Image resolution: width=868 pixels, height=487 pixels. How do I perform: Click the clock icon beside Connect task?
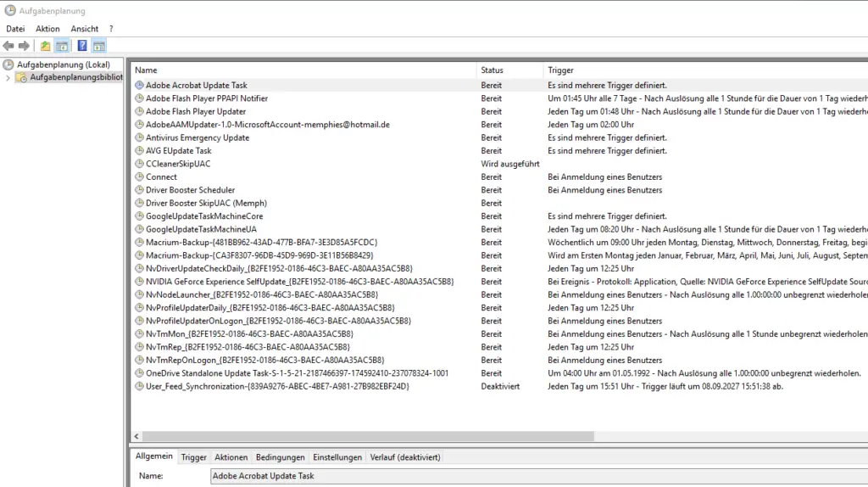(140, 177)
